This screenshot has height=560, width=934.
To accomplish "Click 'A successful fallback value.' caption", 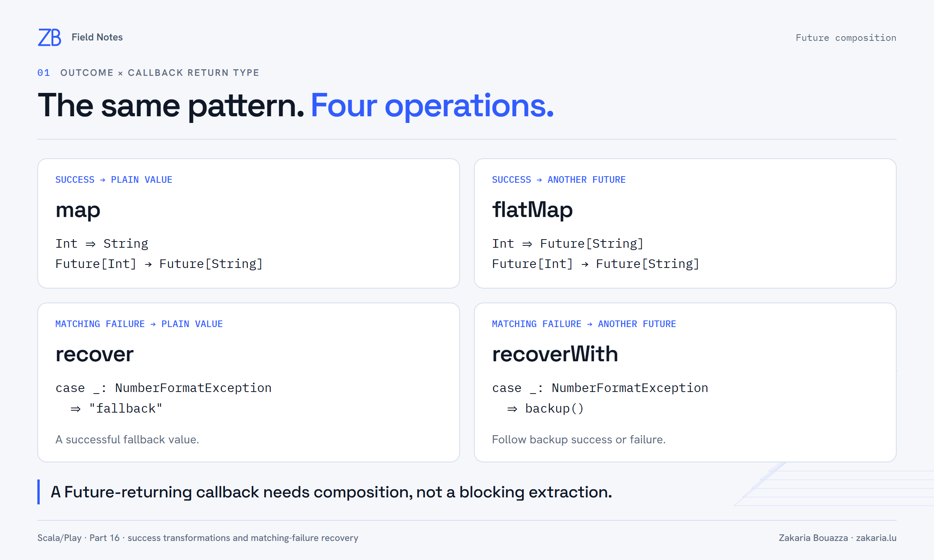I will (127, 439).
